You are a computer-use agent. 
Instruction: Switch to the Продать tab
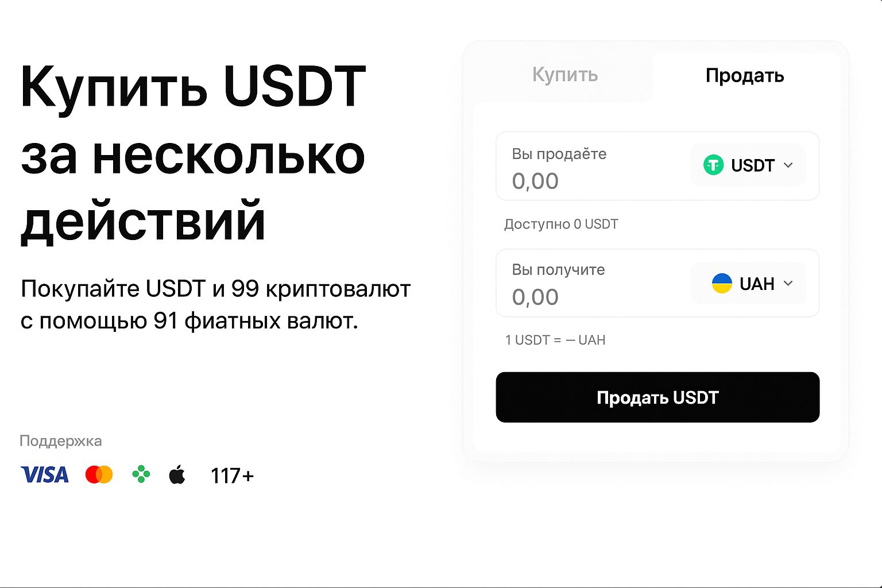click(x=745, y=75)
